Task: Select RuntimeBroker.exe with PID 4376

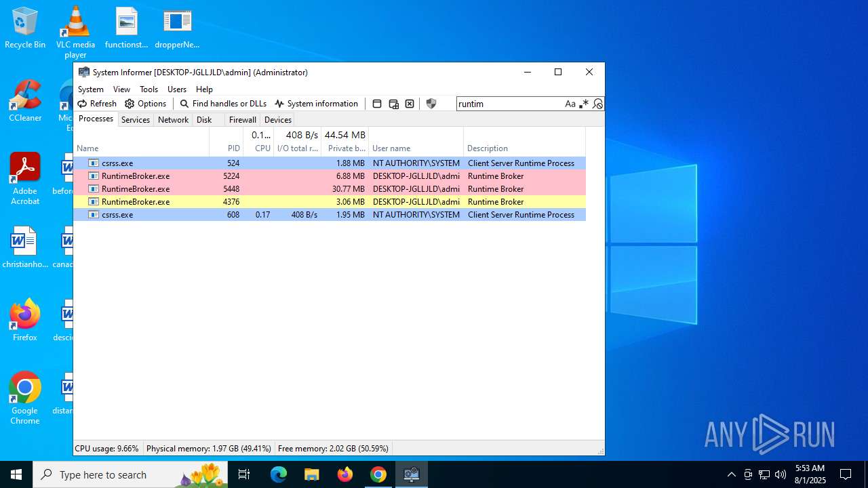Action: point(330,202)
